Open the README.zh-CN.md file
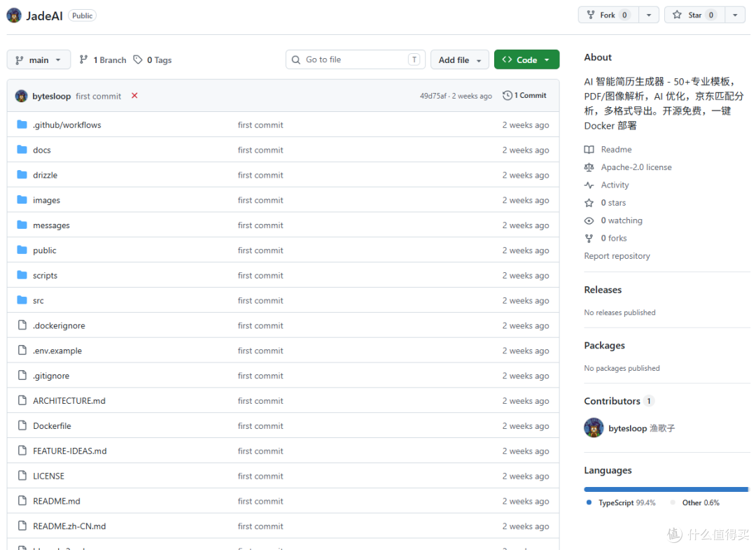 coord(69,526)
